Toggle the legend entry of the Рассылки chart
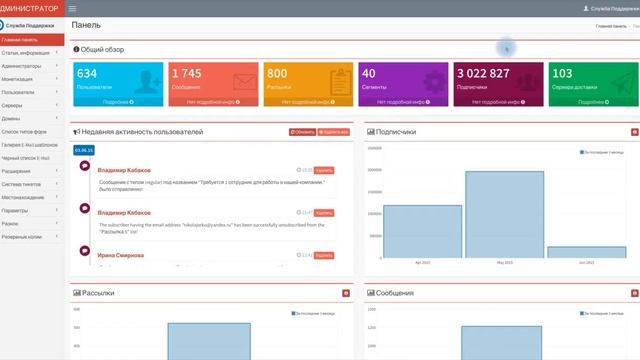Viewport: 640px width, 360px height. coord(313,313)
